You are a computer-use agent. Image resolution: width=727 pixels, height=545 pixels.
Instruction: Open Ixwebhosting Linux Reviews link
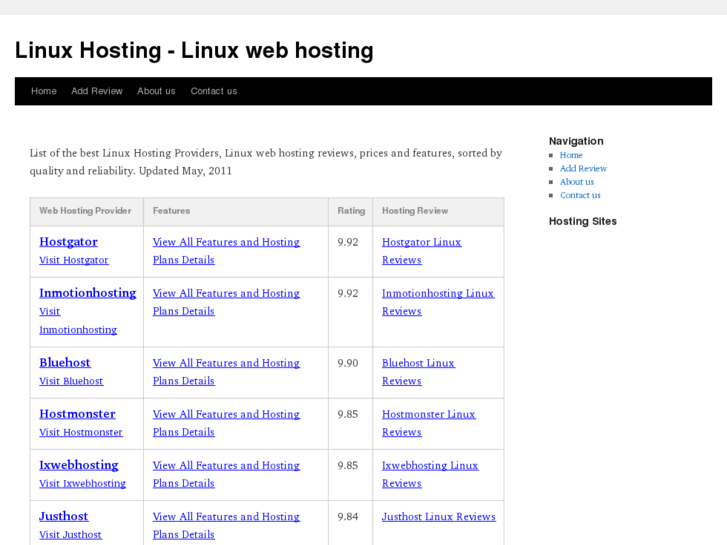430,474
